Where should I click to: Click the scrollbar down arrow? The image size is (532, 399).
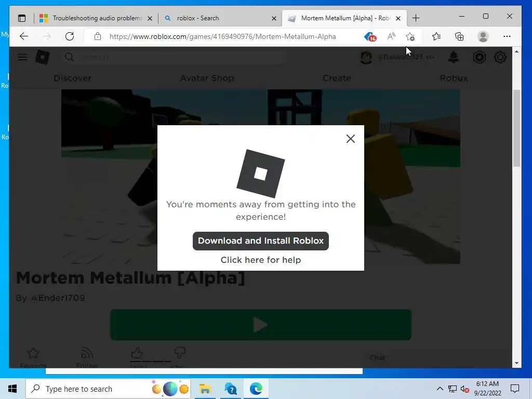(516, 363)
